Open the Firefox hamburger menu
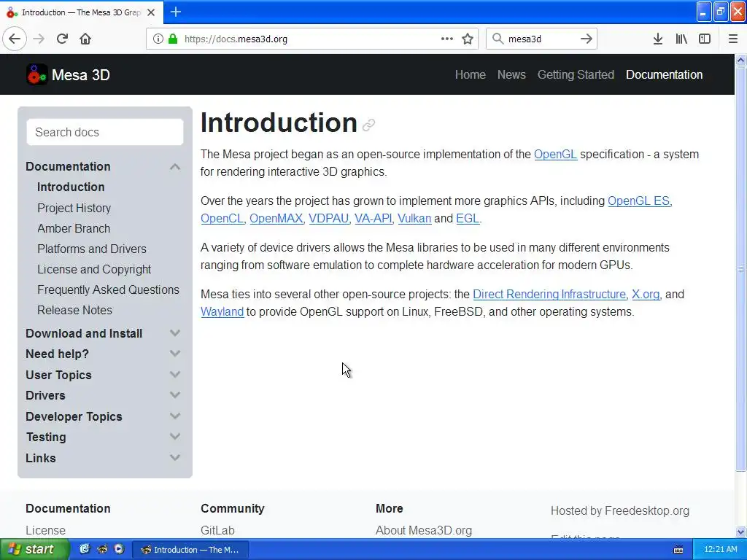The height and width of the screenshot is (560, 747). pyautogui.click(x=733, y=39)
